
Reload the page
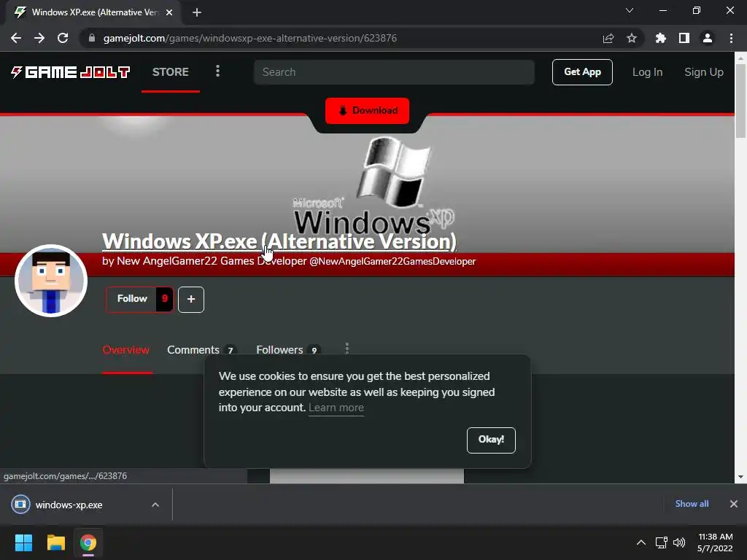tap(63, 38)
